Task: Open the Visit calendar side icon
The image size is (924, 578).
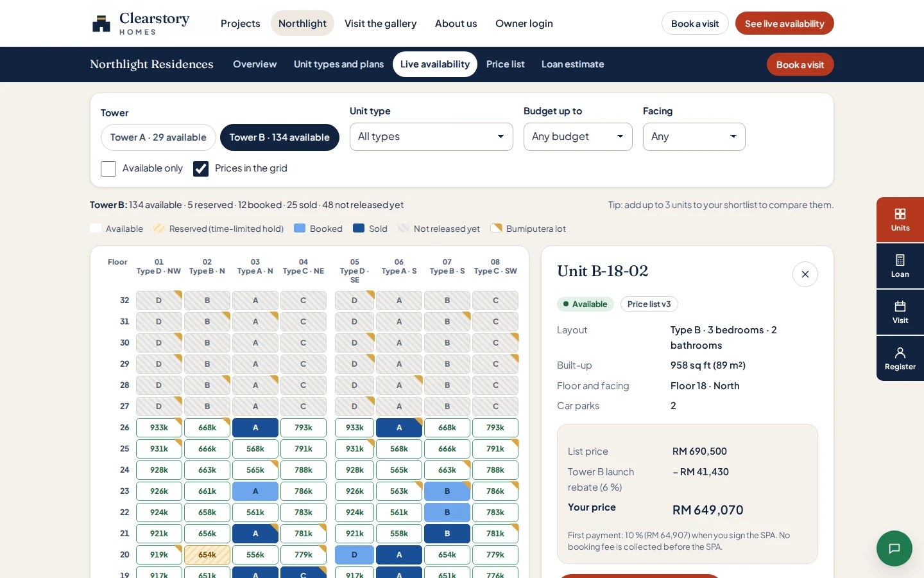Action: click(x=900, y=312)
